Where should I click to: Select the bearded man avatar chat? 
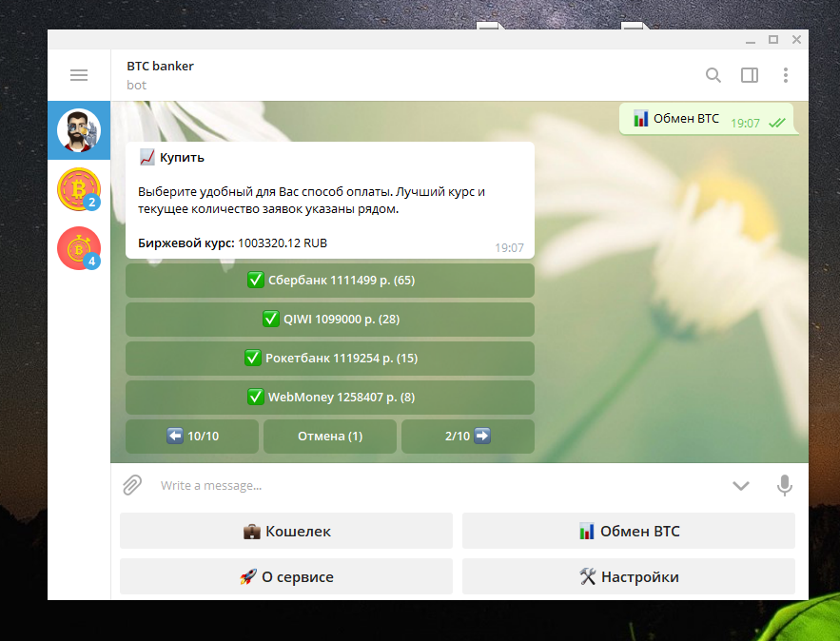tap(79, 130)
